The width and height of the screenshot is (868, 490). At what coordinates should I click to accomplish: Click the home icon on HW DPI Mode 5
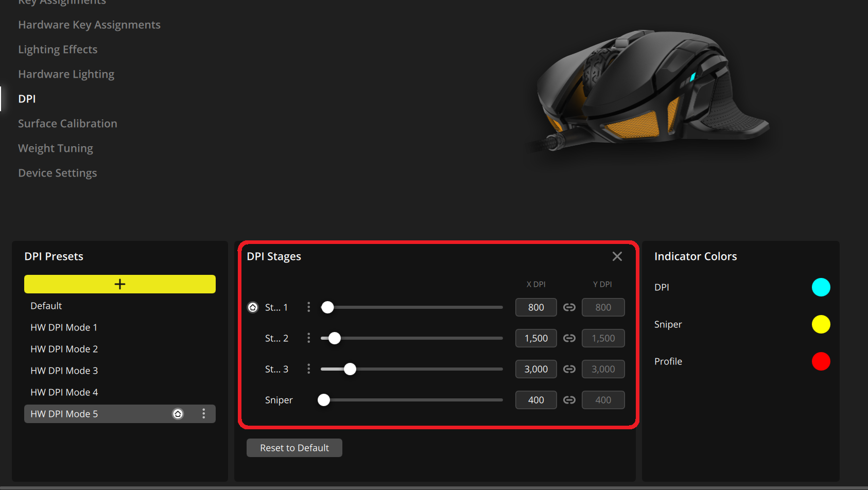(178, 413)
